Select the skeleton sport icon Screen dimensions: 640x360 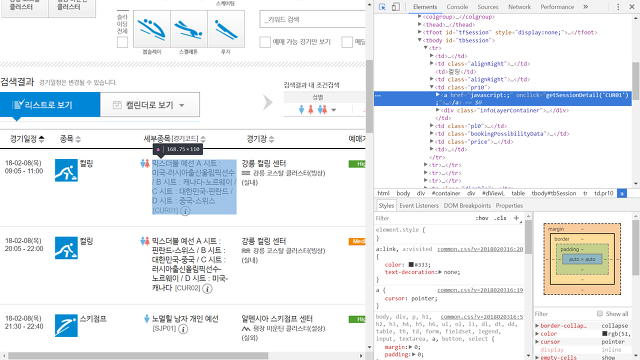[189, 29]
